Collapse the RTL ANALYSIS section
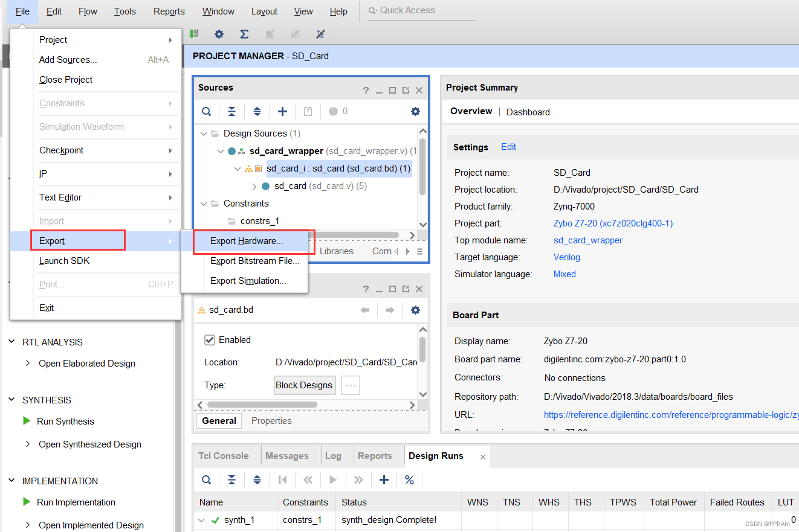The height and width of the screenshot is (532, 799). point(11,342)
